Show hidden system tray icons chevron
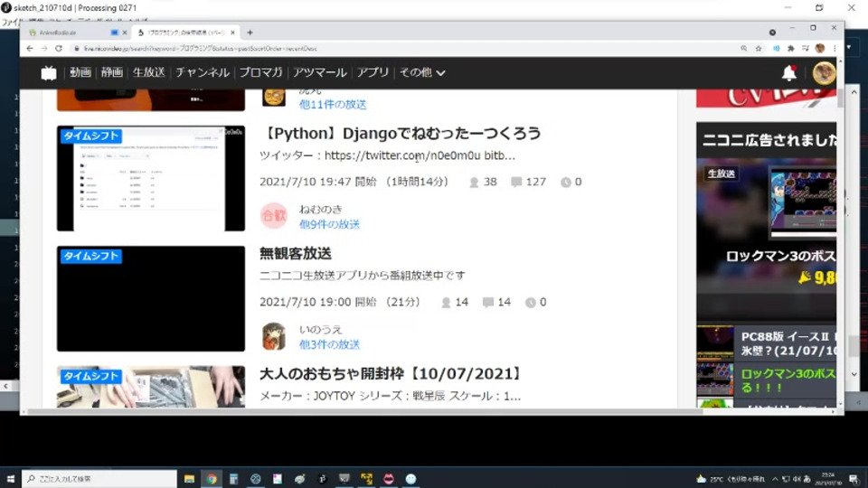868x488 pixels. [x=775, y=479]
